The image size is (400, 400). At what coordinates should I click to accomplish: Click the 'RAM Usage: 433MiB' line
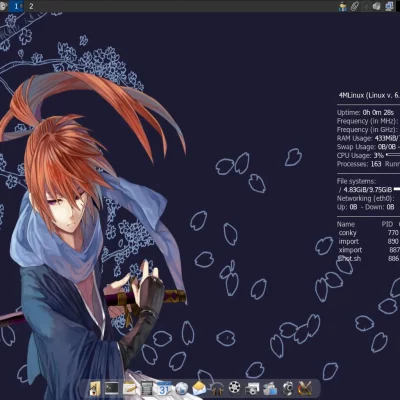tap(368, 138)
